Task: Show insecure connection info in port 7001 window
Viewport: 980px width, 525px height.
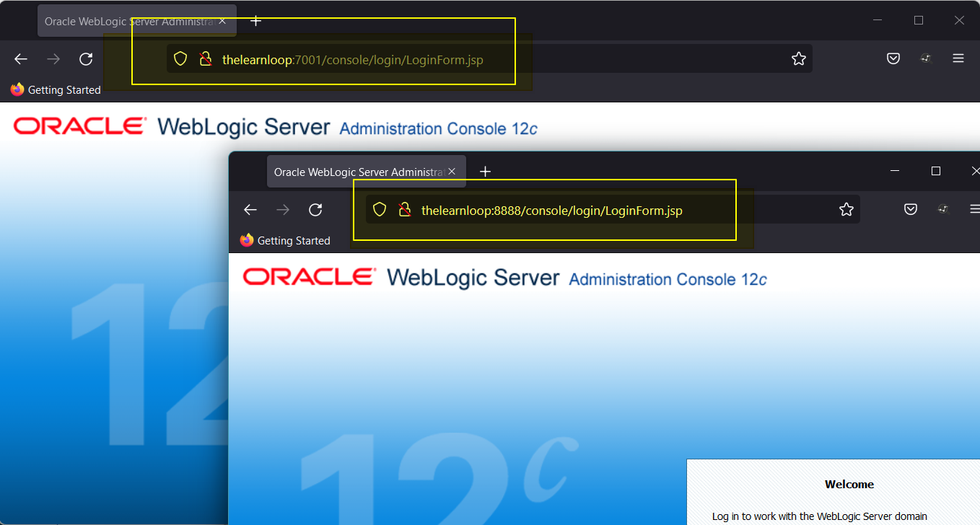Action: pos(206,59)
